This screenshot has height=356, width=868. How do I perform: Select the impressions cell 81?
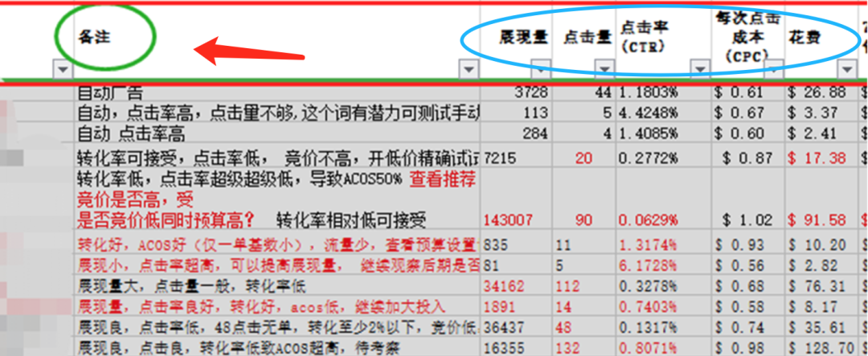(x=516, y=265)
